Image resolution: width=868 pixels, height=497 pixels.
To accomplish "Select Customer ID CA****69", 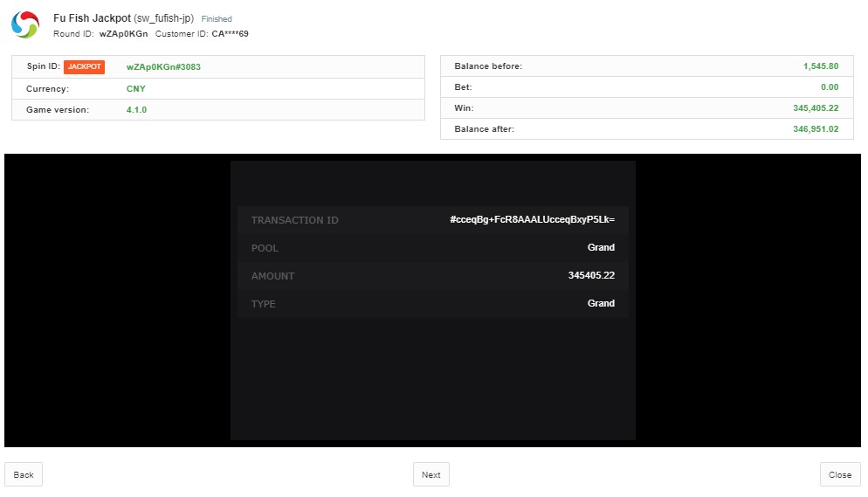I will coord(230,34).
